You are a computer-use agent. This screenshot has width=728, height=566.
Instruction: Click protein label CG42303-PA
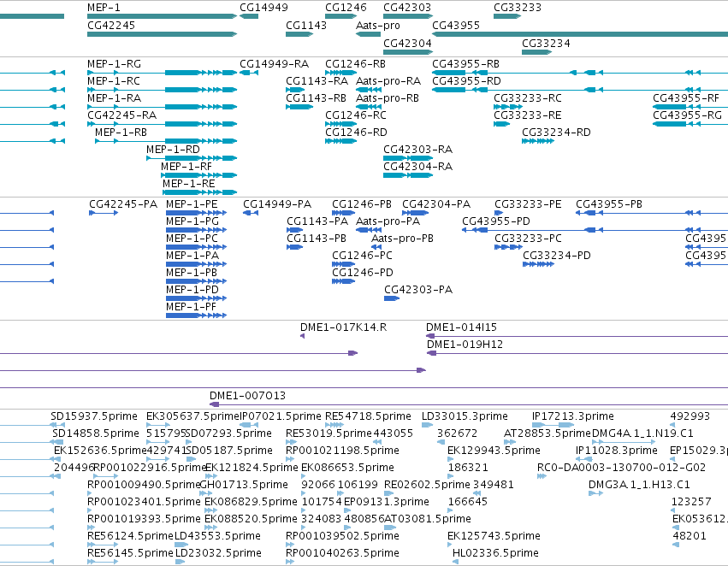418,290
